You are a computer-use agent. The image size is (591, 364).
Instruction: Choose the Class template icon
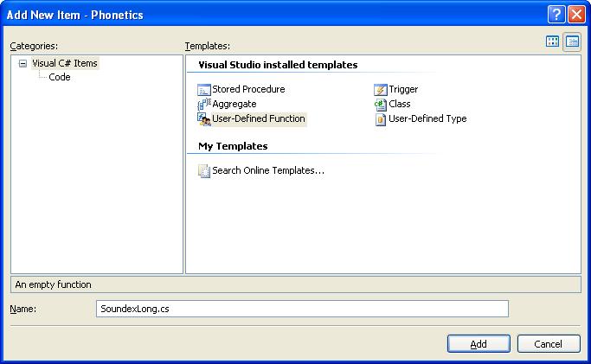tap(380, 104)
